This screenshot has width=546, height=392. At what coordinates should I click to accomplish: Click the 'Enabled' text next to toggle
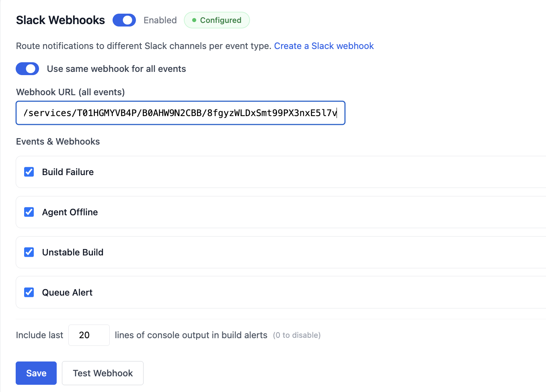160,20
